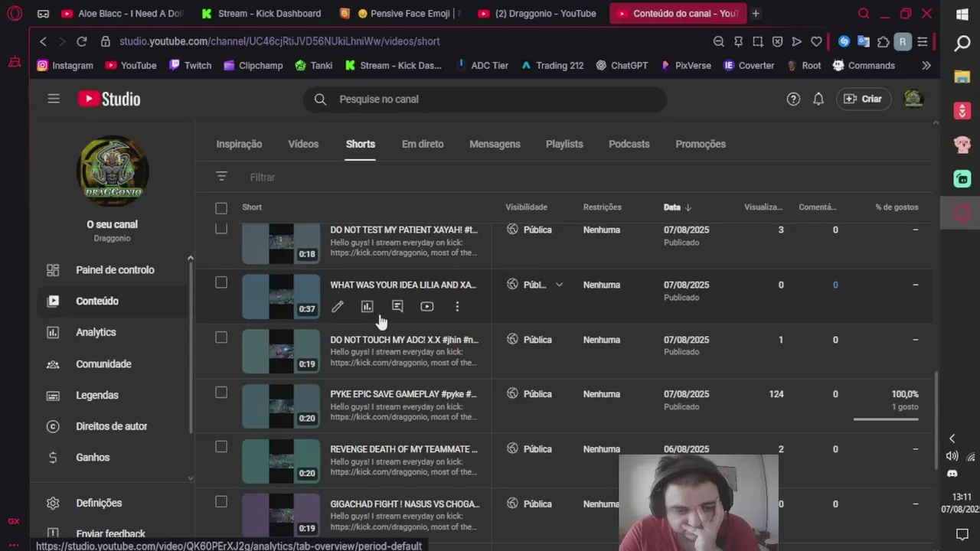
Task: Switch to the Podcasts tab
Action: point(629,144)
